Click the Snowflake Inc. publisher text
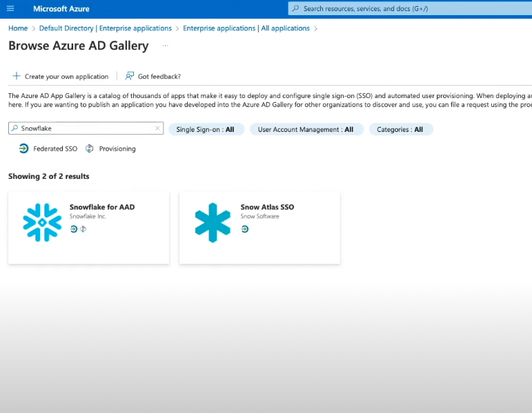This screenshot has width=532, height=413. (x=88, y=216)
